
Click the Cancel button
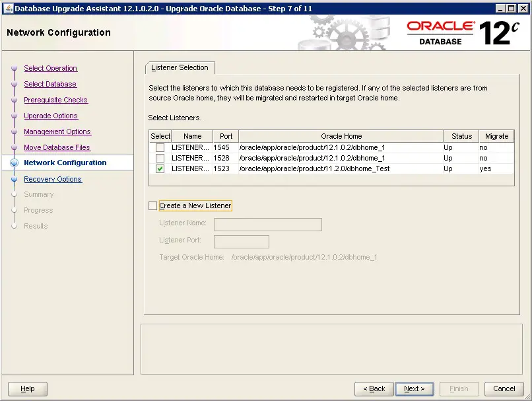tap(504, 388)
